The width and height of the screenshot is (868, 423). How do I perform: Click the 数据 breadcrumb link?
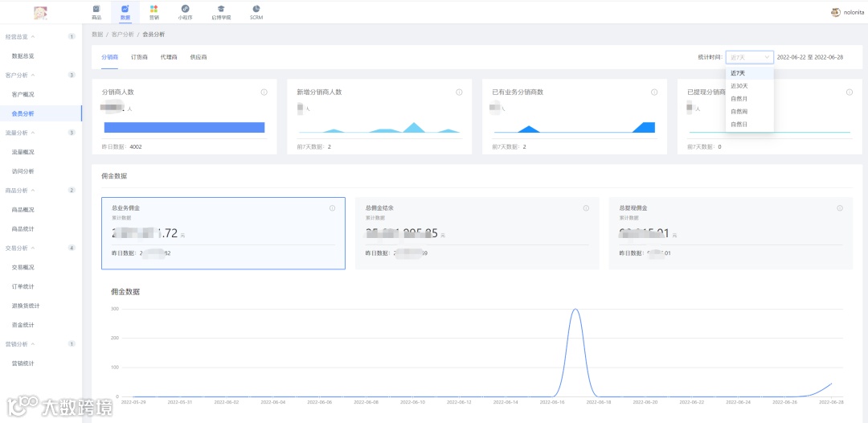tap(97, 35)
